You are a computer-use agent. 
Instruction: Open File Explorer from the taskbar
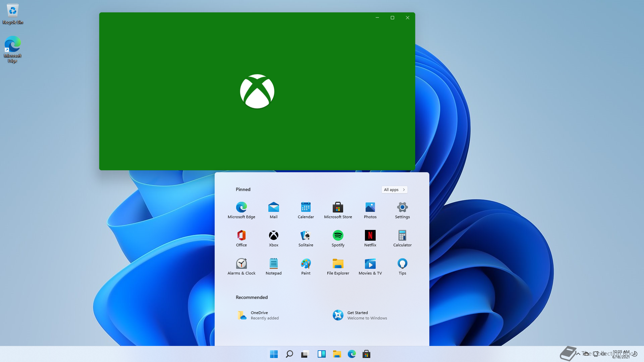[337, 354]
